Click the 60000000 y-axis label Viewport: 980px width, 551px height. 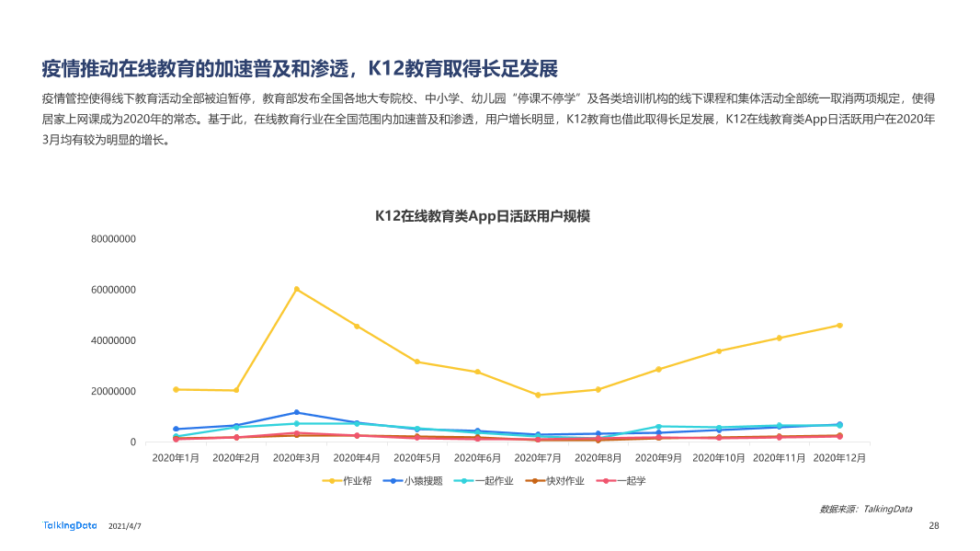(x=113, y=290)
